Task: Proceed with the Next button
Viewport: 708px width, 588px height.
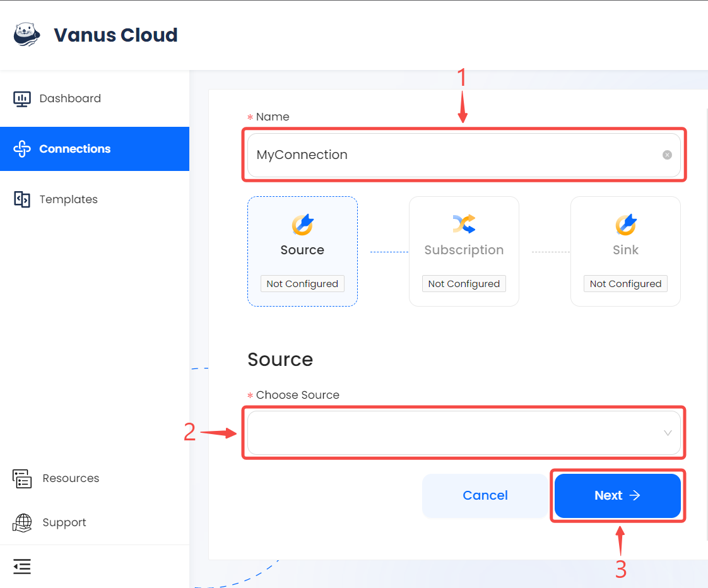Action: coord(617,495)
